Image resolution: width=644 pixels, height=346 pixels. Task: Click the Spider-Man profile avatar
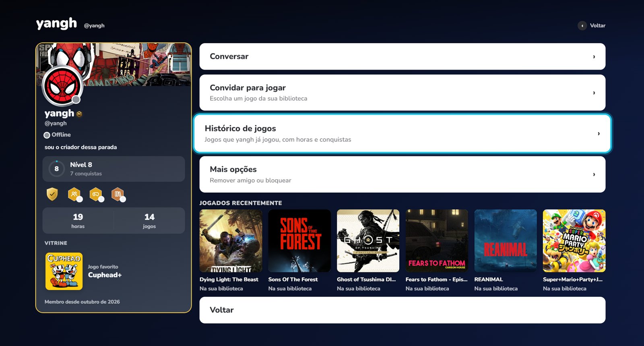point(62,86)
